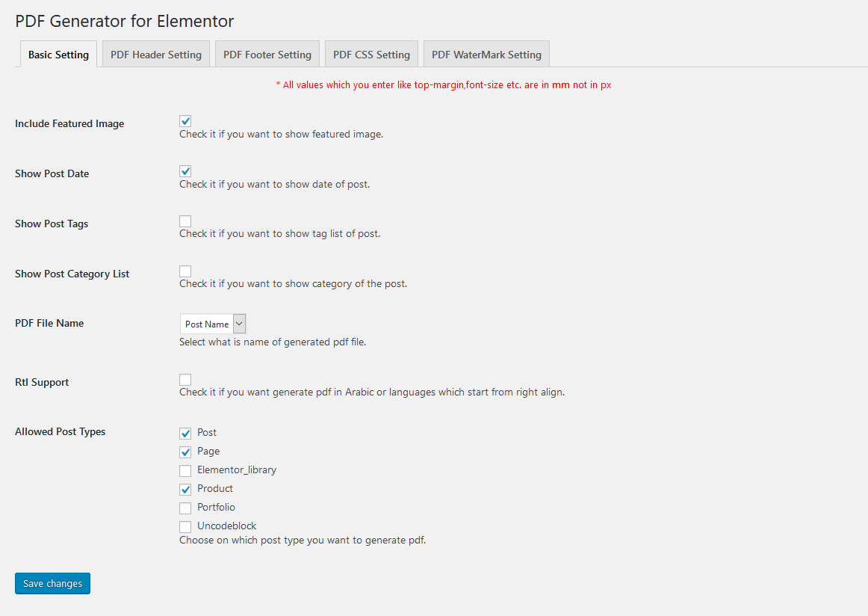868x616 pixels.
Task: Open the PDF File Name dropdown
Action: click(213, 324)
